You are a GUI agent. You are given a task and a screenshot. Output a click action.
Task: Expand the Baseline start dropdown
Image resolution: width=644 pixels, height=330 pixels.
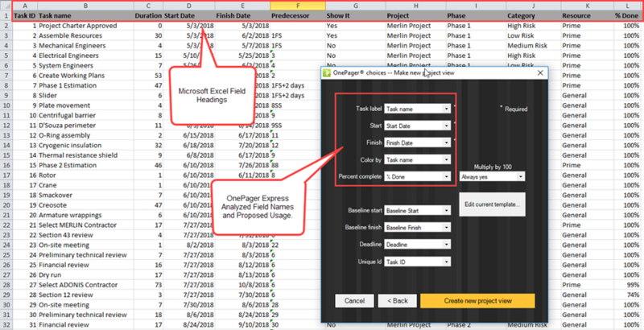tap(417, 211)
